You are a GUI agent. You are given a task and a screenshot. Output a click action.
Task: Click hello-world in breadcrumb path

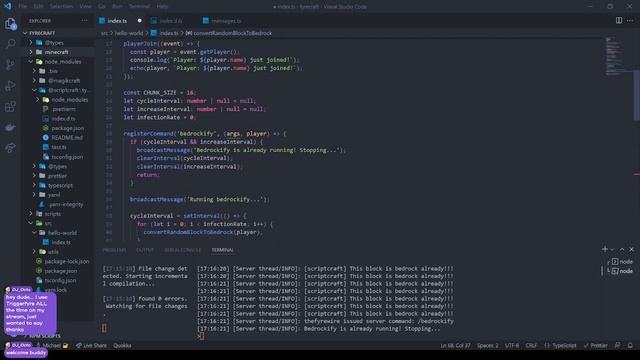[x=129, y=33]
